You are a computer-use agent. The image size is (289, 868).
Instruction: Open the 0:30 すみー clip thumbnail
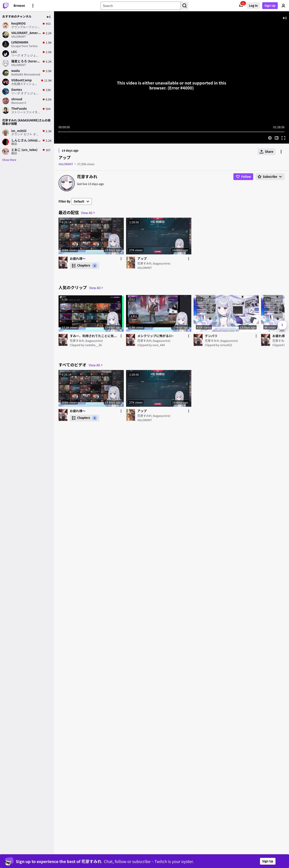pyautogui.click(x=91, y=313)
